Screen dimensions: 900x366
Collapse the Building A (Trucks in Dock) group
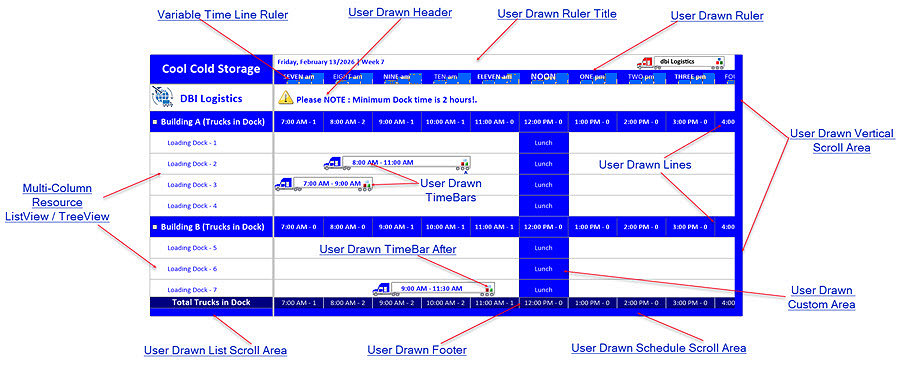coord(155,122)
